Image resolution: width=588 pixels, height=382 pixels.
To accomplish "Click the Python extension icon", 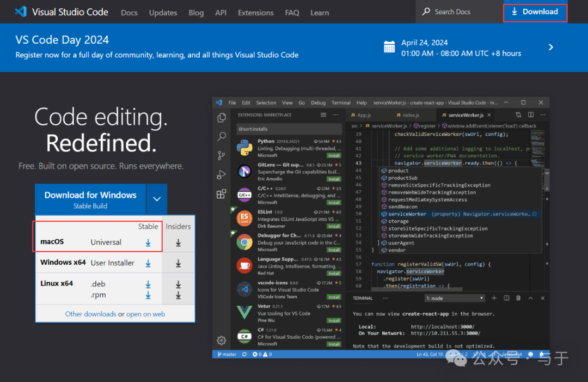I will (x=244, y=148).
